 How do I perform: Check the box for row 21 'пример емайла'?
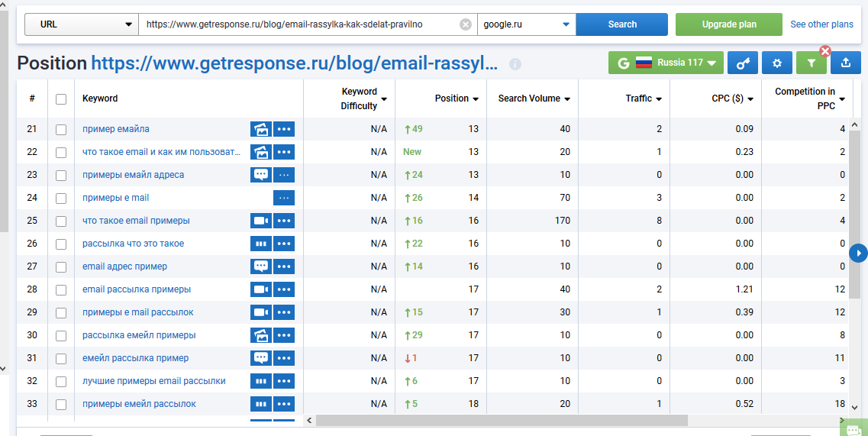tap(61, 130)
